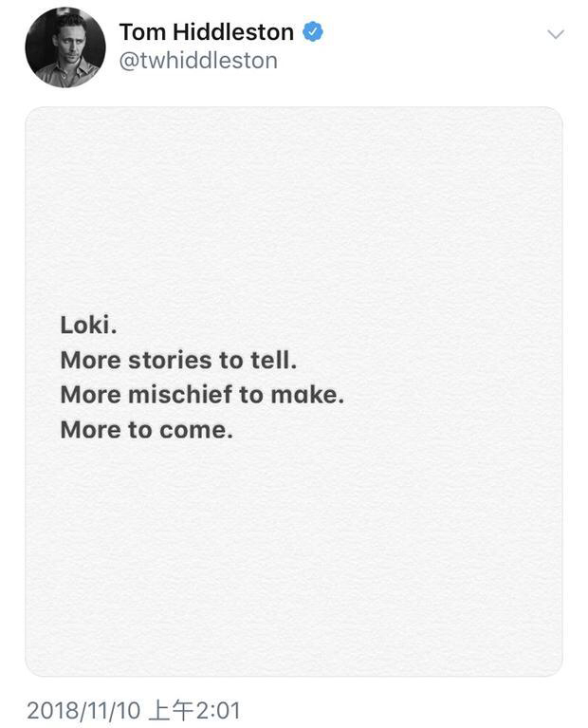Click the 上午2:01 time in timestamp

tap(193, 710)
